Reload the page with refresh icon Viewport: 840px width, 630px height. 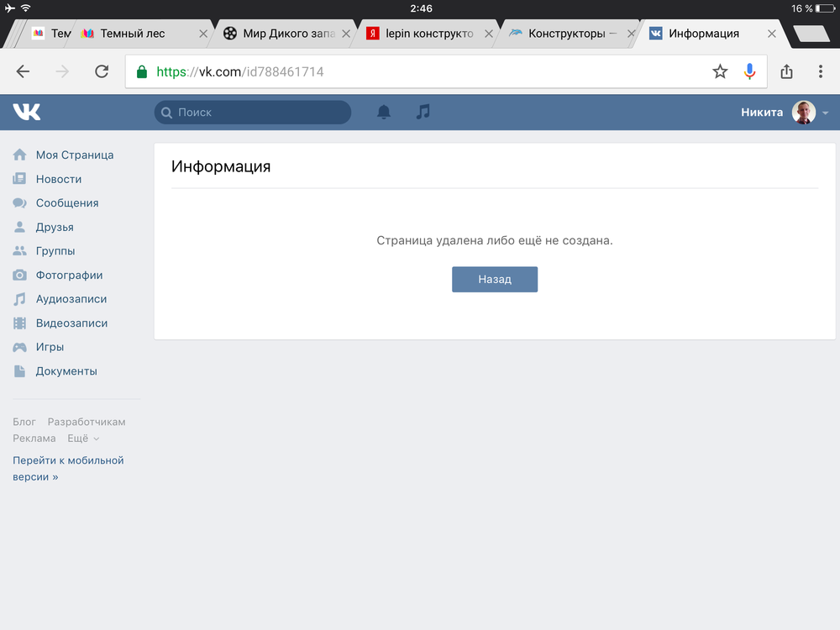tap(102, 71)
